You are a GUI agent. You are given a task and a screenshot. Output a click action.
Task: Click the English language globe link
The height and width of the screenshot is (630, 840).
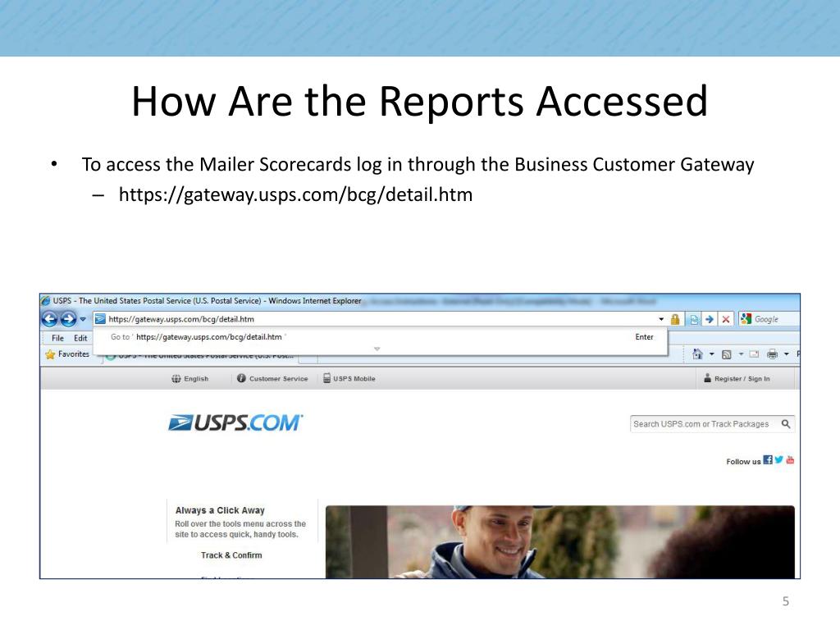189,379
